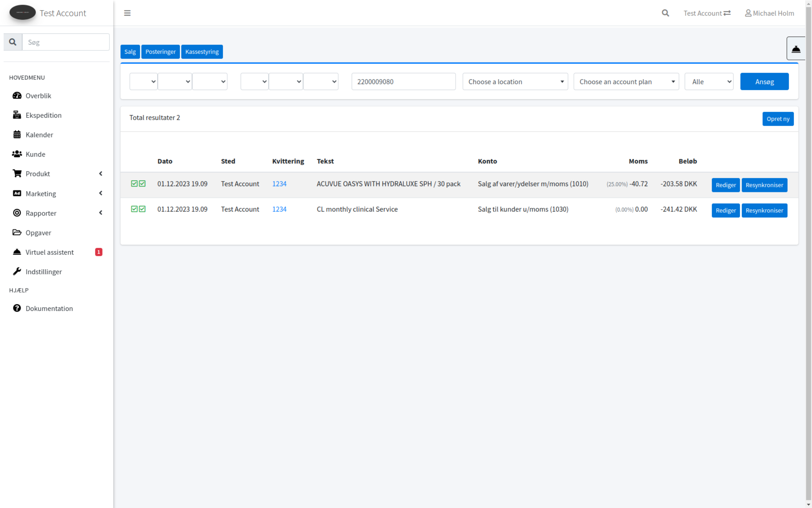
Task: Open Kalender from sidebar
Action: tap(39, 135)
